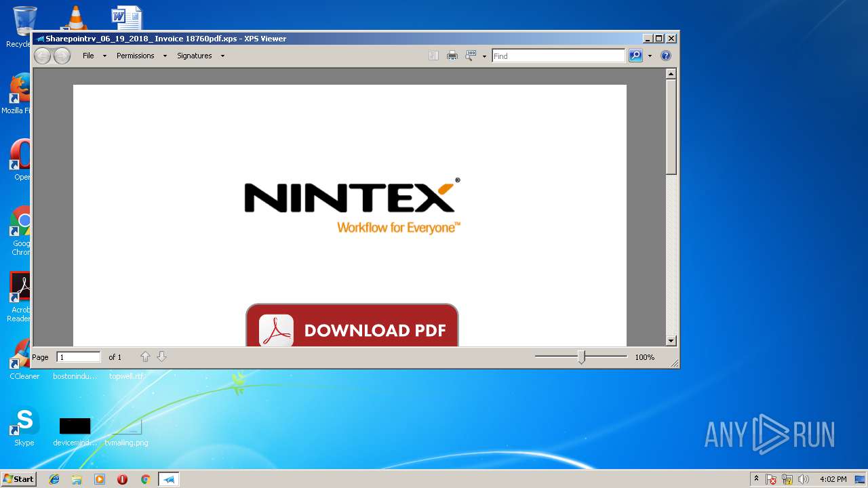The image size is (868, 488).
Task: Click the show desktop button
Action: tap(860, 479)
